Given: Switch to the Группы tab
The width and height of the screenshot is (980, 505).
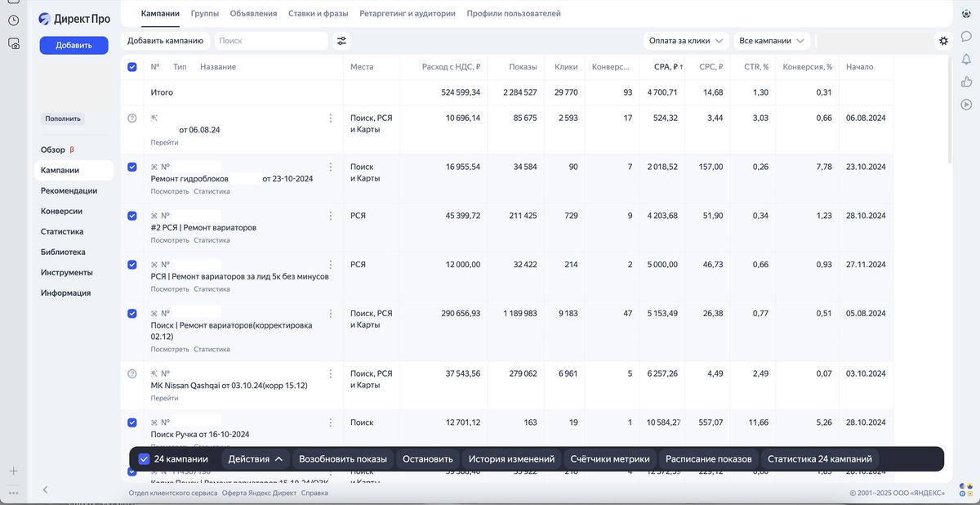Looking at the screenshot, I should [x=204, y=14].
